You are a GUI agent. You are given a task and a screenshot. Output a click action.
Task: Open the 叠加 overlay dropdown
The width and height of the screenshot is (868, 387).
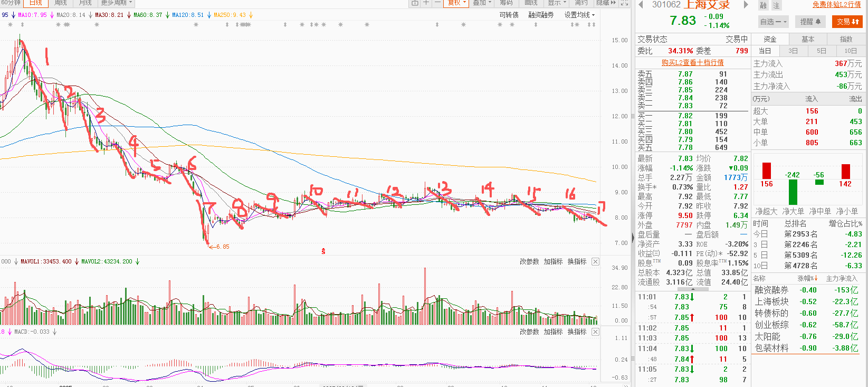(482, 3)
